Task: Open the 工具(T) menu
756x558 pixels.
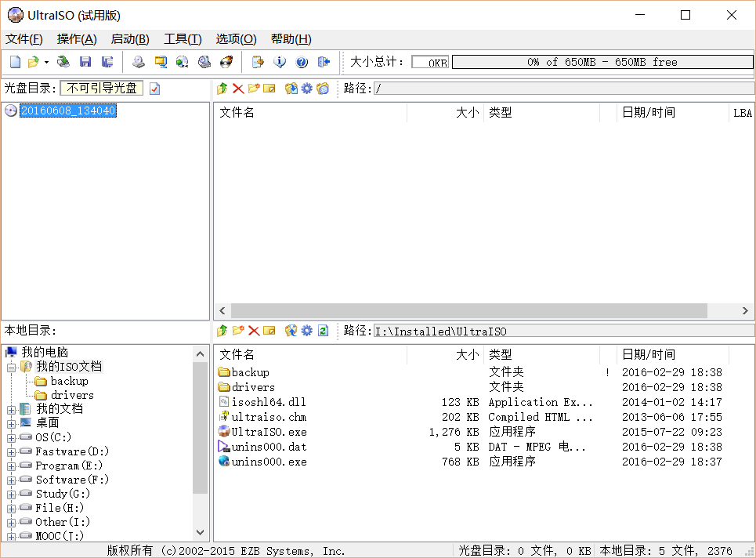Action: click(182, 39)
